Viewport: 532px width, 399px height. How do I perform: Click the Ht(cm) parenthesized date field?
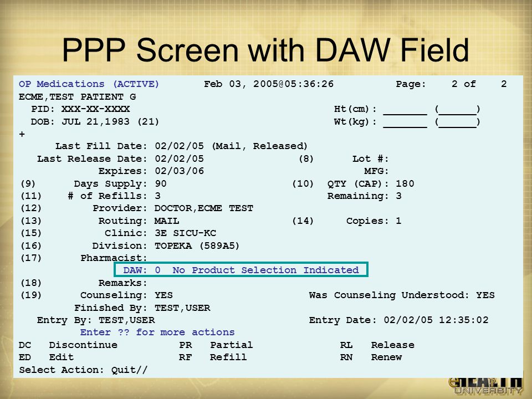pos(457,110)
